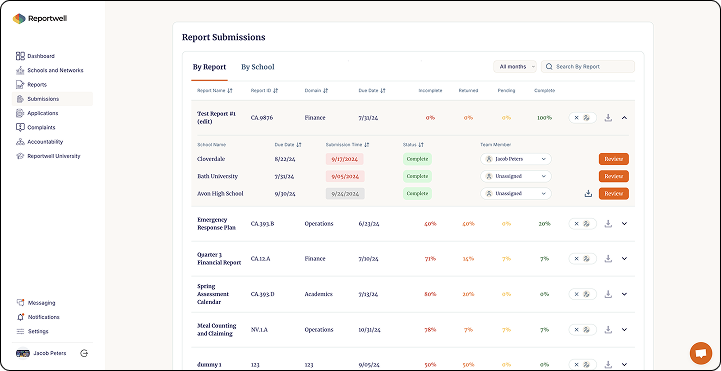The width and height of the screenshot is (721, 371).
Task: Click report ID NV.1.A
Action: [x=260, y=330]
